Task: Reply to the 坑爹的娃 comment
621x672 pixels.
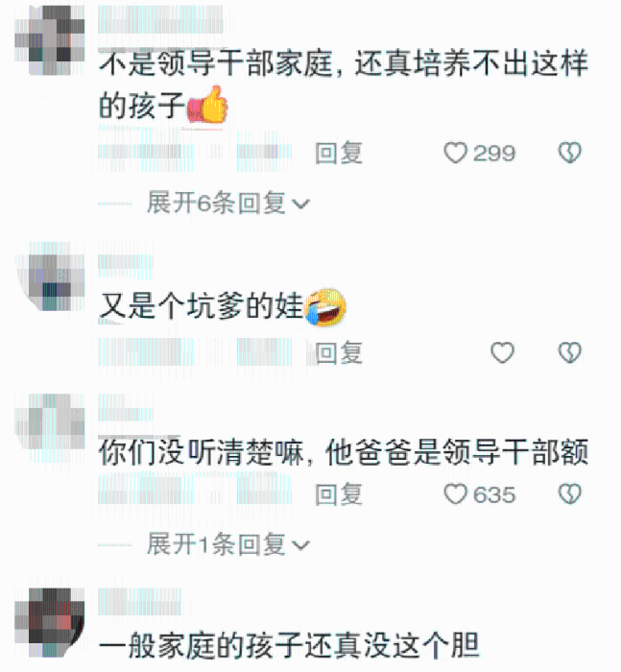Action: click(339, 352)
